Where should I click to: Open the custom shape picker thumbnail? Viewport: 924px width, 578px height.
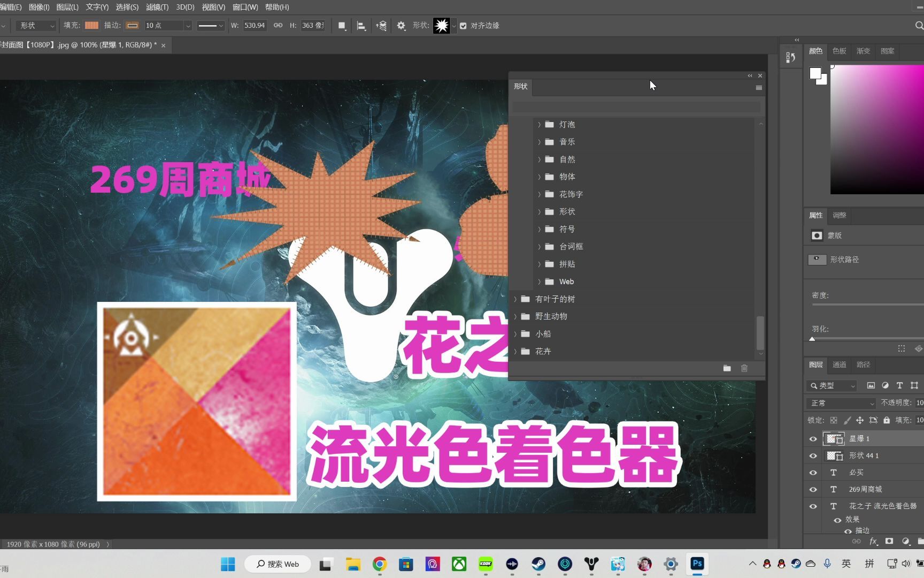[442, 26]
